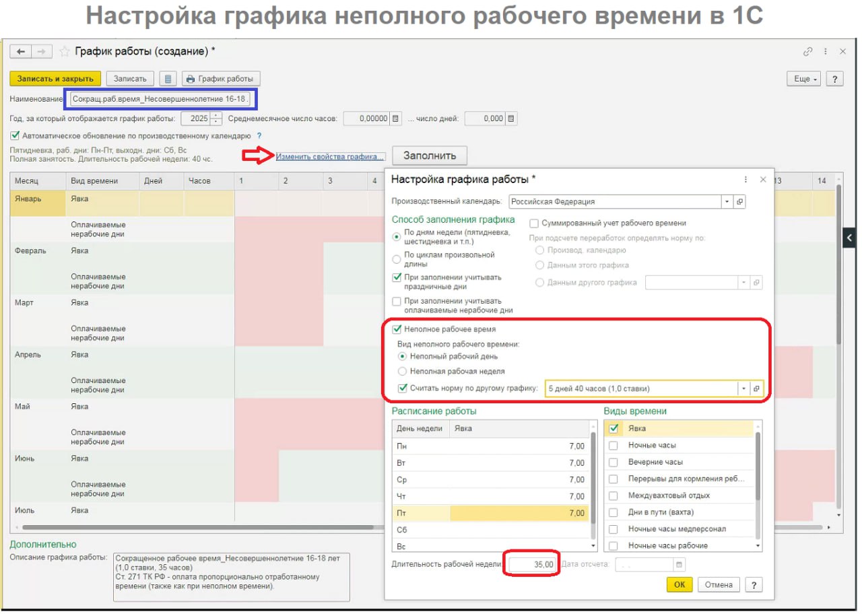Click the Описание графика работы text box

pos(232,576)
